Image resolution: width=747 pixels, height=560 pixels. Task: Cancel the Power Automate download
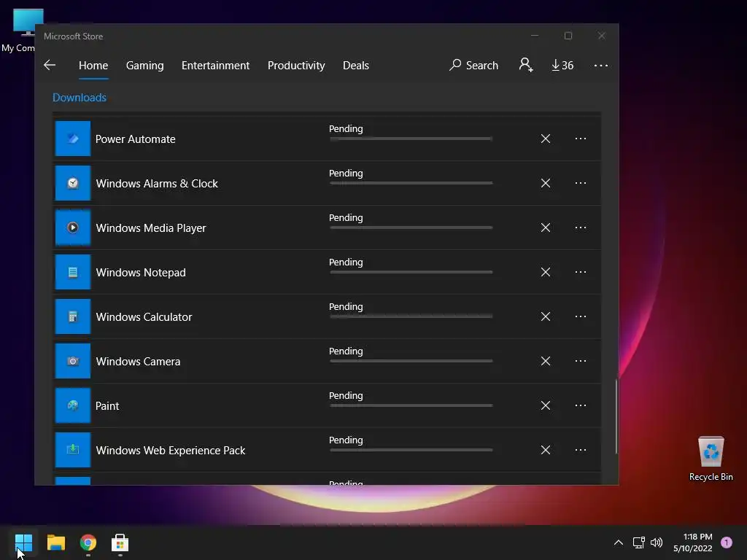pyautogui.click(x=546, y=139)
